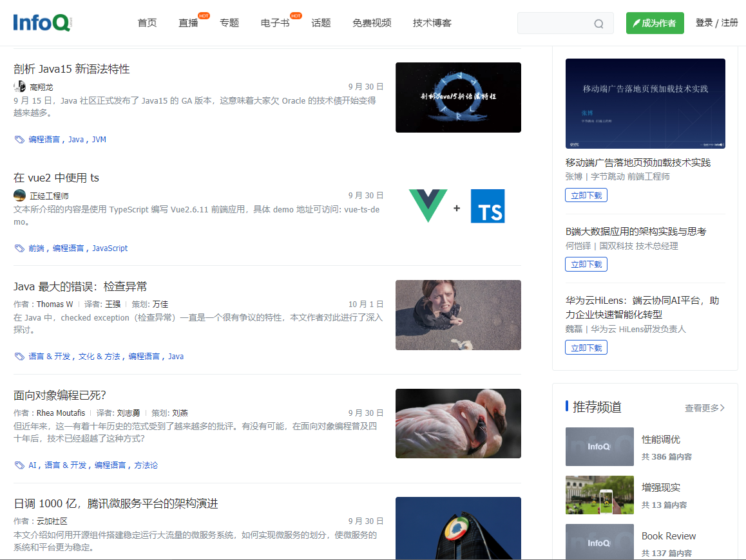
Task: Open article 日调 1000 亿，腾讯微服务平台的架构演进
Action: (115, 504)
